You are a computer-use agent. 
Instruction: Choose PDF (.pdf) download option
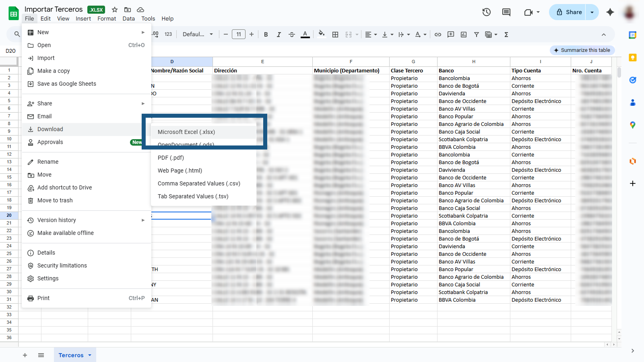204,158
